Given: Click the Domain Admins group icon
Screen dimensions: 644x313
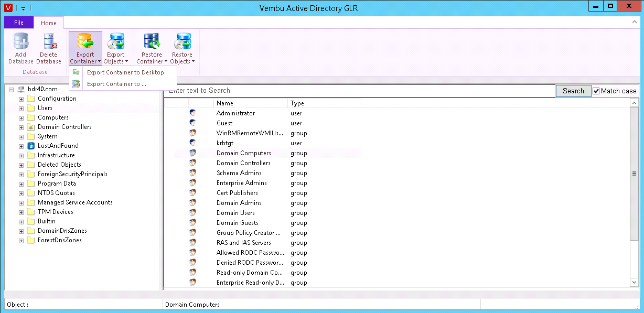Looking at the screenshot, I should 192,203.
